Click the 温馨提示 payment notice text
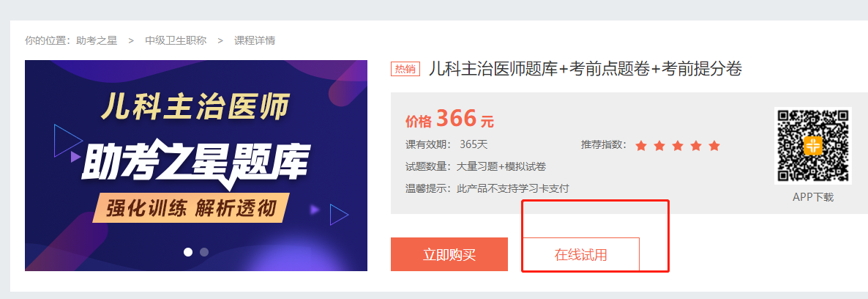Screen dimensions: 868x299 pyautogui.click(x=487, y=188)
